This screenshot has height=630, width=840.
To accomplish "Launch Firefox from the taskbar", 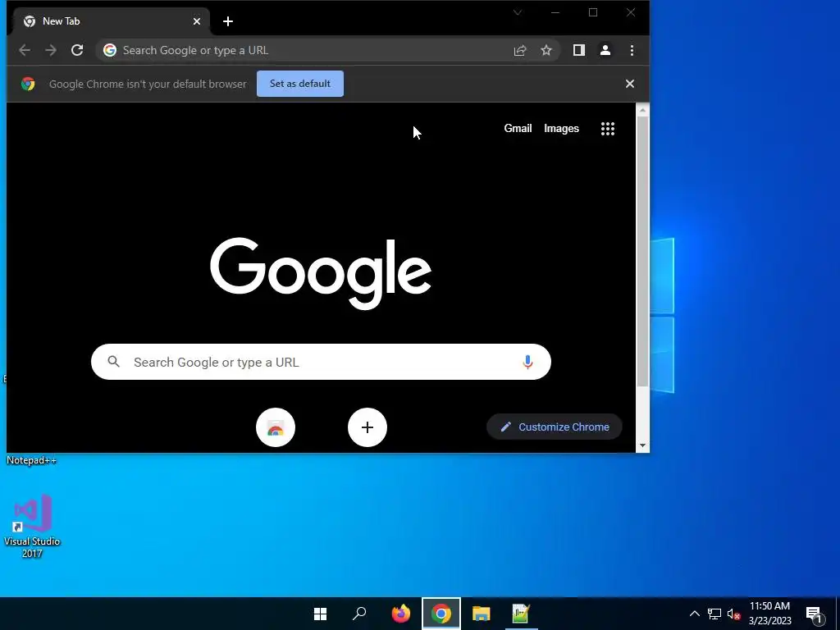I will [x=400, y=614].
